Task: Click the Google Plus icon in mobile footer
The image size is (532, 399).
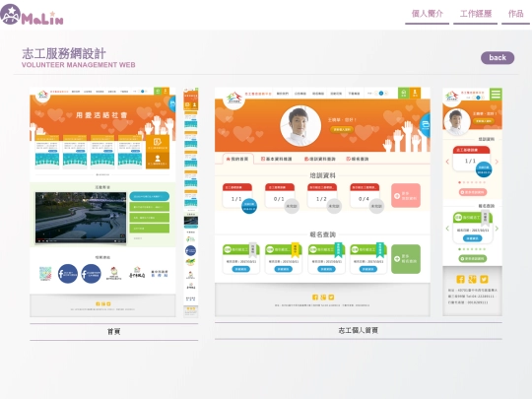Action: (x=472, y=279)
